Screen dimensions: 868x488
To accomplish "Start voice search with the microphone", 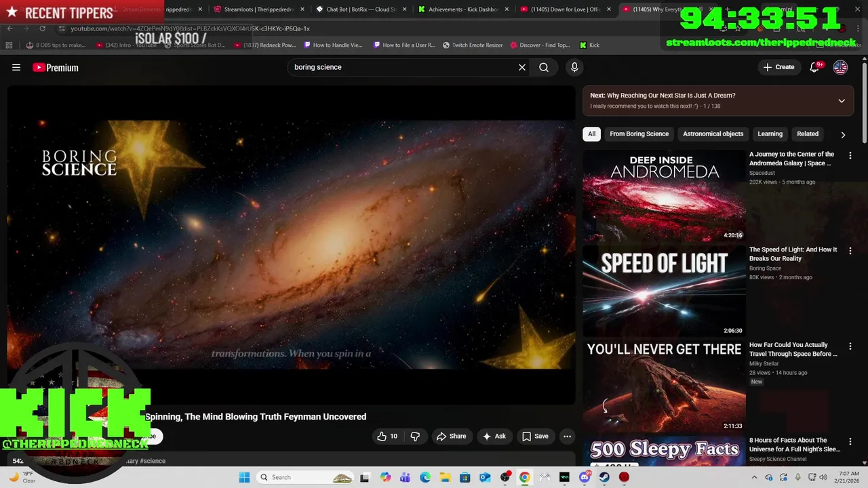I will coord(574,67).
